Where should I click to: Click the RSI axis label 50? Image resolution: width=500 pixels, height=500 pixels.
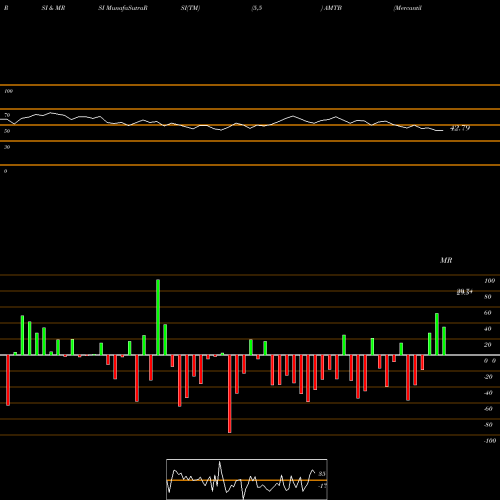tap(7, 131)
